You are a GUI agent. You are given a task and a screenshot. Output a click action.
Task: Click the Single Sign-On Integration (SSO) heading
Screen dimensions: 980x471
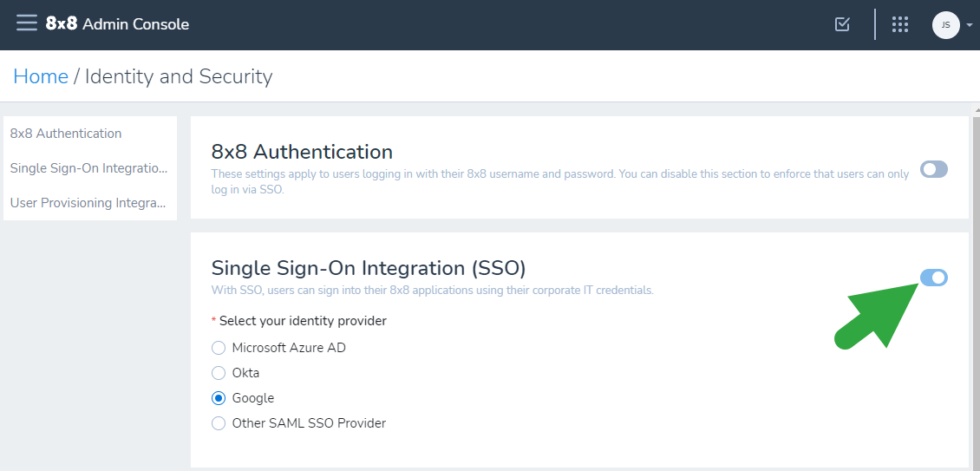click(369, 268)
